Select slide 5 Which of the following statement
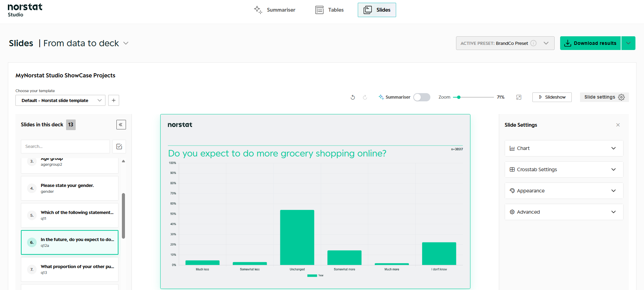Screen dimensions: 644x290 coord(70,215)
